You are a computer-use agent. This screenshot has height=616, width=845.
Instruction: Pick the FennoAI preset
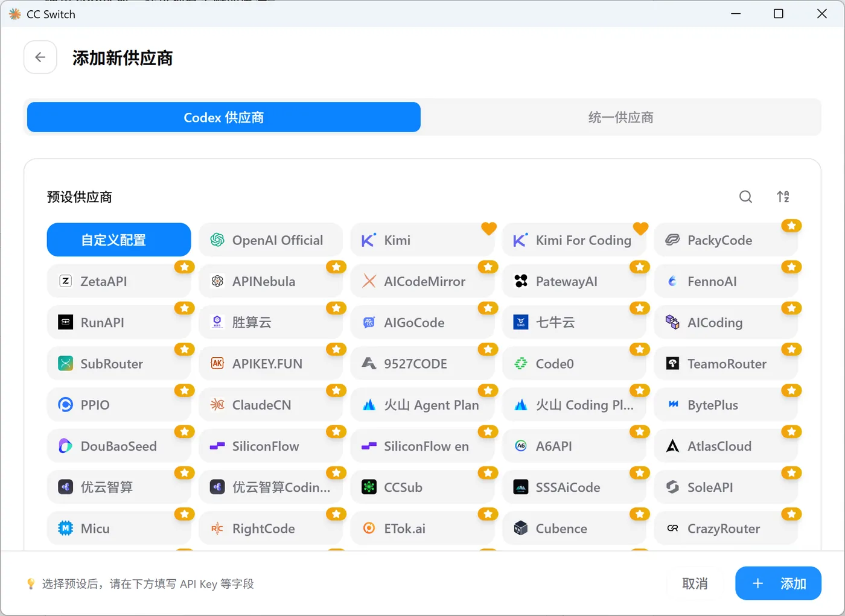point(726,281)
